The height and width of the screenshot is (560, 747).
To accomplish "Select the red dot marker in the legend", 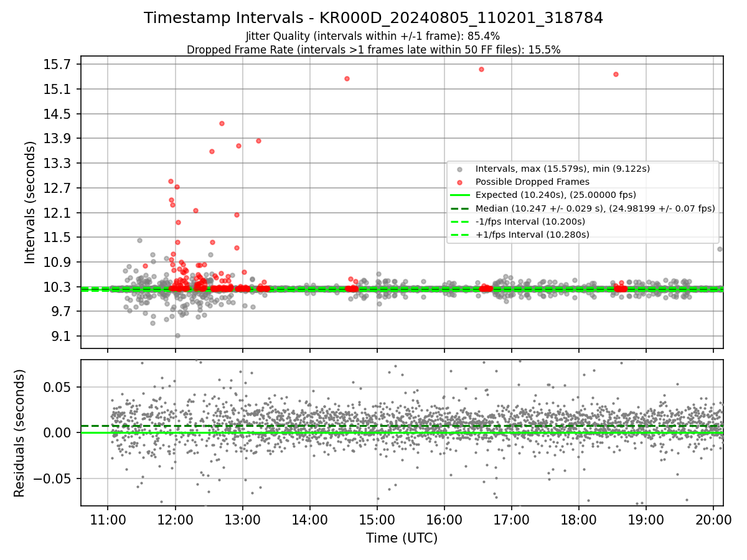I will (x=459, y=182).
